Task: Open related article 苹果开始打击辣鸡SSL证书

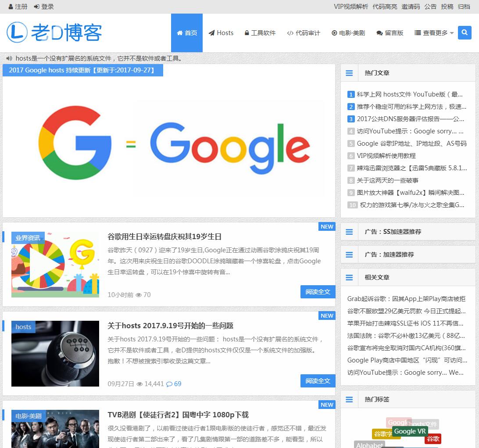Action: tap(405, 323)
